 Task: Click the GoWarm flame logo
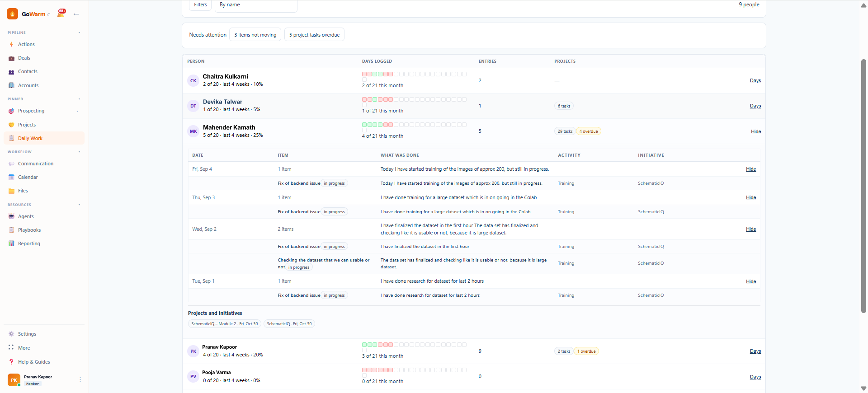click(x=13, y=14)
